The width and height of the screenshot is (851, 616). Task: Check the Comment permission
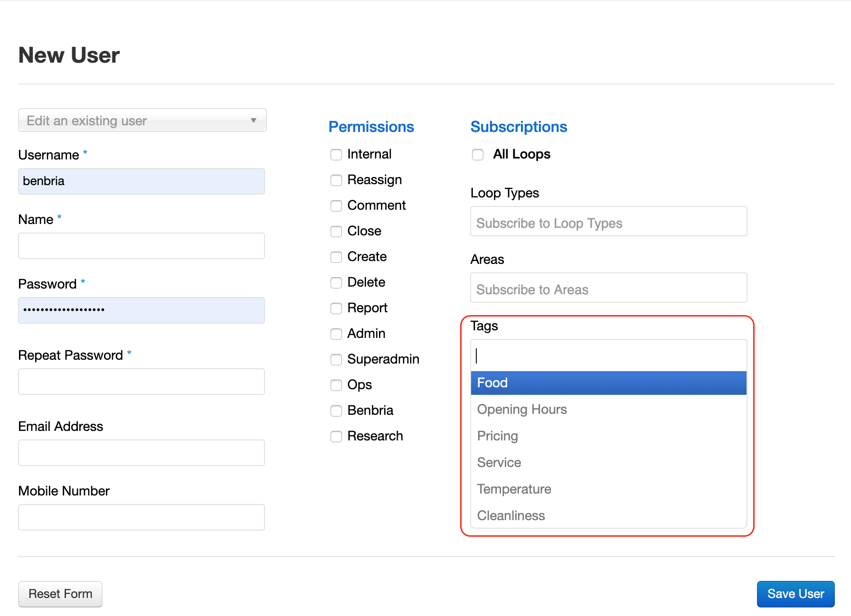336,206
